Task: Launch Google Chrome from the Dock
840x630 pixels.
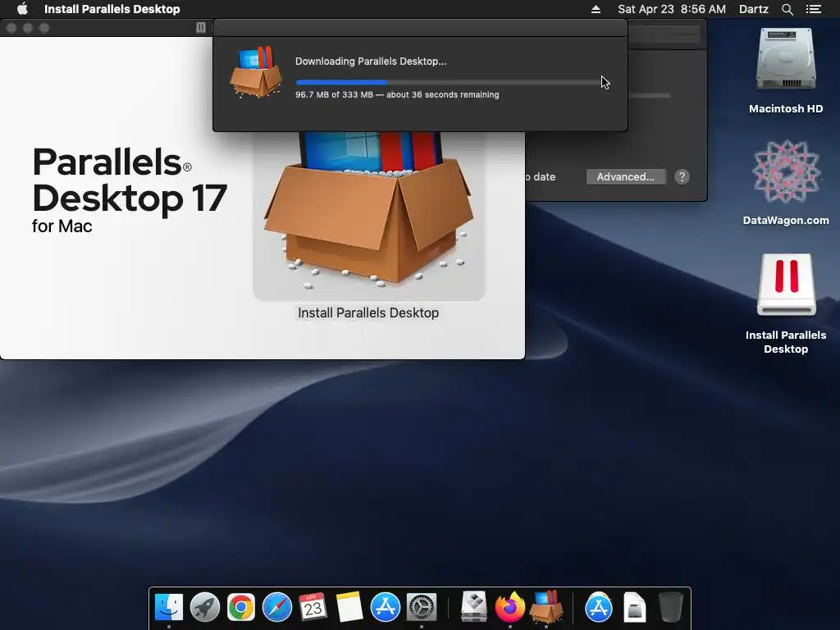Action: point(241,607)
